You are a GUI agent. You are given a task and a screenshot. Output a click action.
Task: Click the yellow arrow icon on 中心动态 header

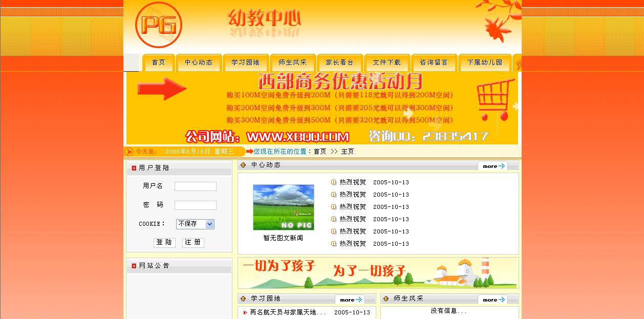(x=243, y=165)
